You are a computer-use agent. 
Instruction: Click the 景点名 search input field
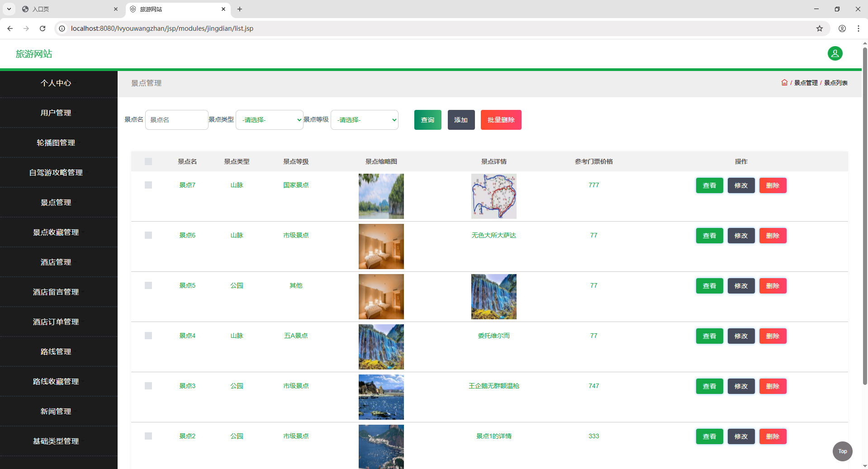[x=177, y=120]
